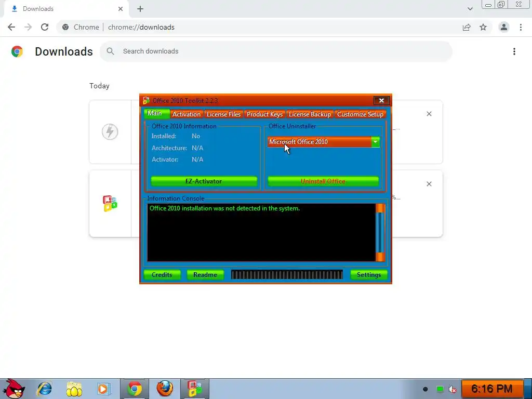
Task: Open the License Files tab
Action: click(223, 114)
